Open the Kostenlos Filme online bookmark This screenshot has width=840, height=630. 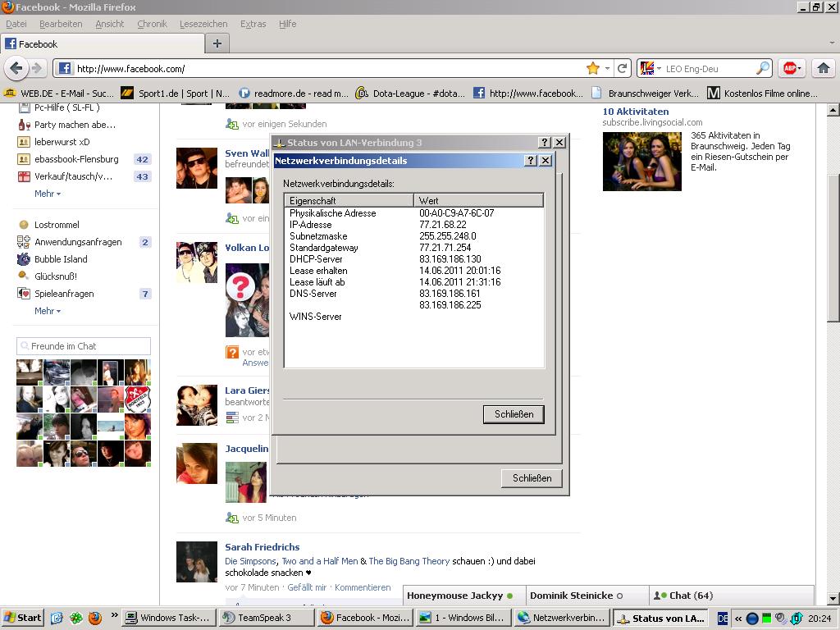pyautogui.click(x=763, y=94)
